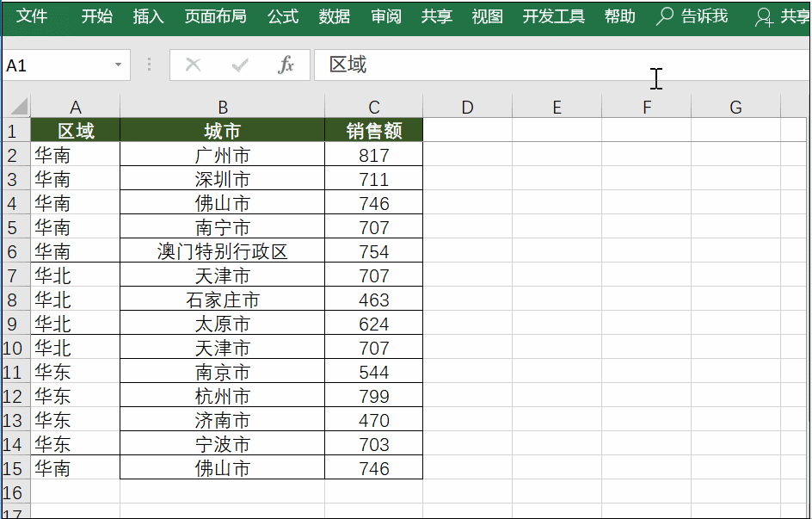Click the Select All corner triangle
The height and width of the screenshot is (519, 812).
tap(19, 107)
